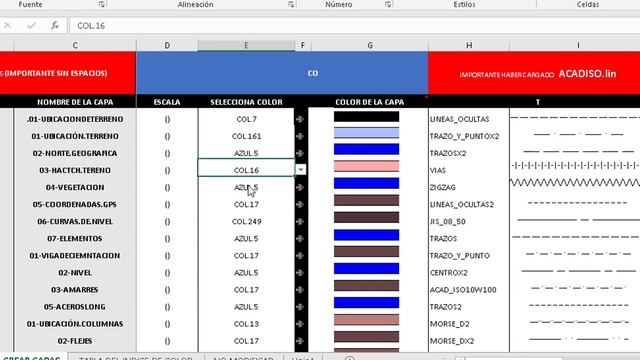Image resolution: width=640 pixels, height=360 pixels.
Task: Click the formula bar cancel X icon
Action: pyautogui.click(x=7, y=26)
